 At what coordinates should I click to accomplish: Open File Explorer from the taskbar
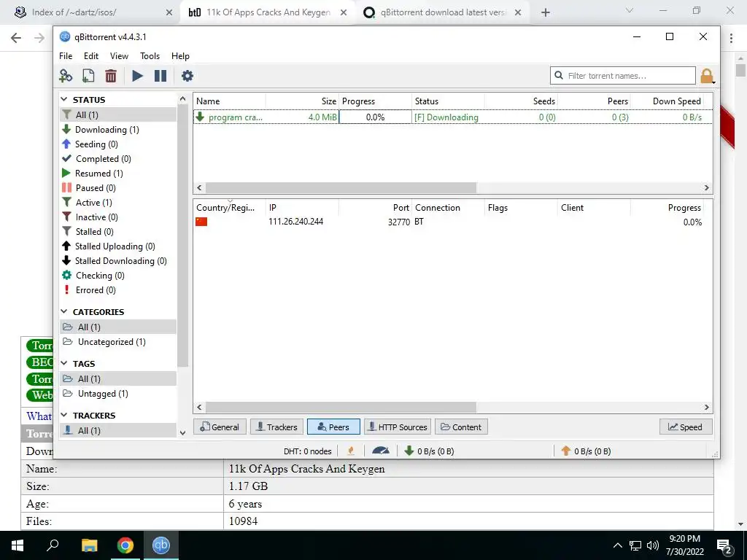point(89,545)
